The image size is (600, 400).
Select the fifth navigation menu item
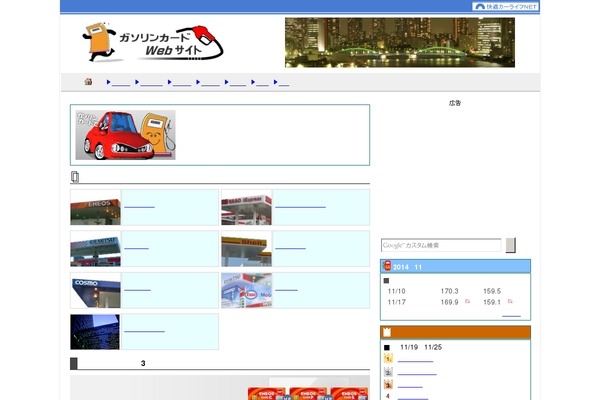click(x=238, y=82)
